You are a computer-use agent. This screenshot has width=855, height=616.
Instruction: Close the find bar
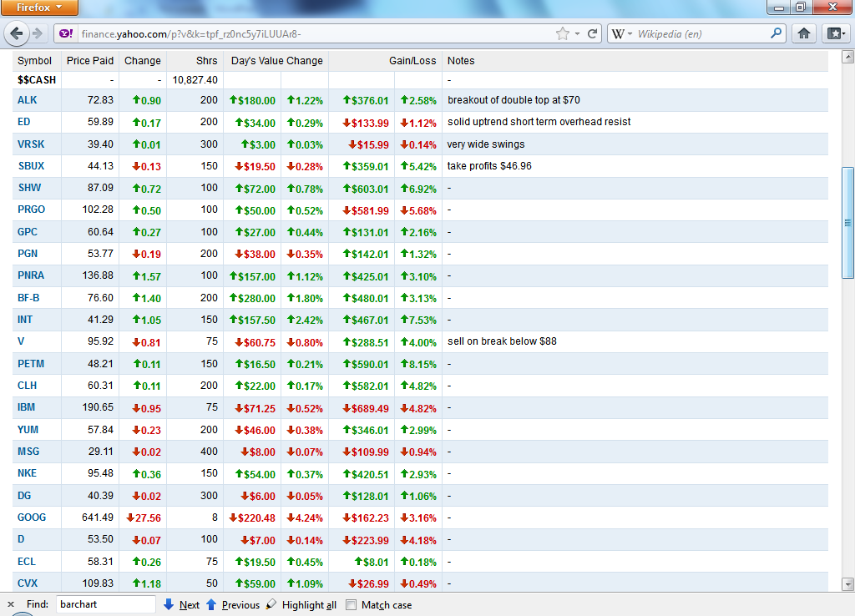coord(10,604)
